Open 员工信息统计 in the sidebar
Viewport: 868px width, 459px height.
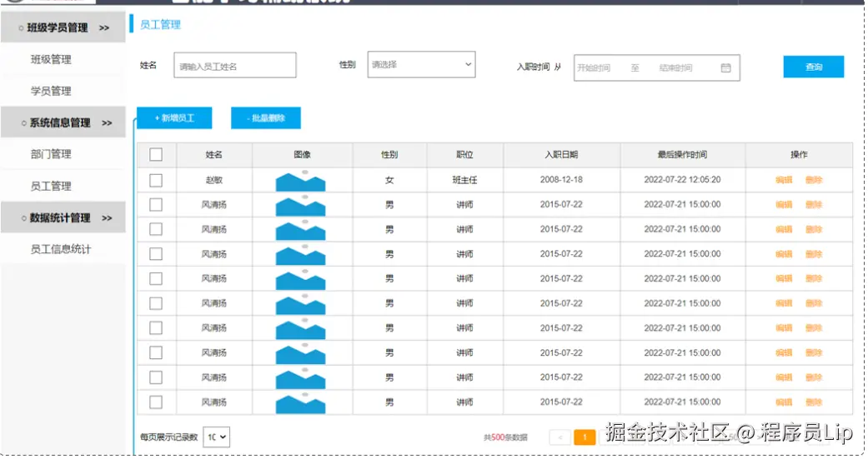[60, 249]
